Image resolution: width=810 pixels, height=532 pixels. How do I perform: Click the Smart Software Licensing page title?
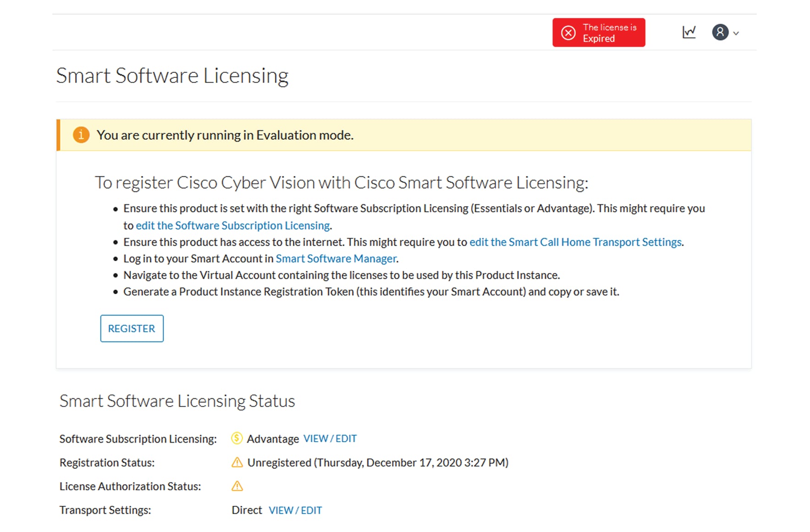click(172, 76)
